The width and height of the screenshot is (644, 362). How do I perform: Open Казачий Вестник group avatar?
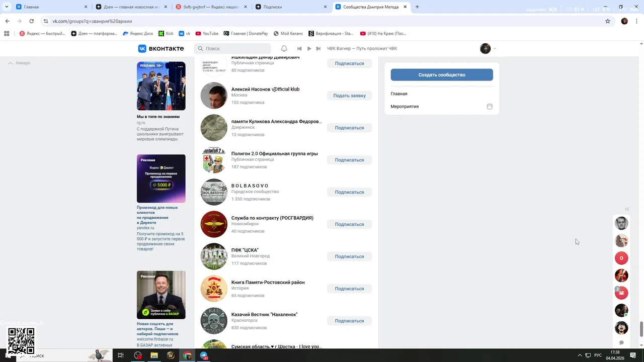point(214,321)
